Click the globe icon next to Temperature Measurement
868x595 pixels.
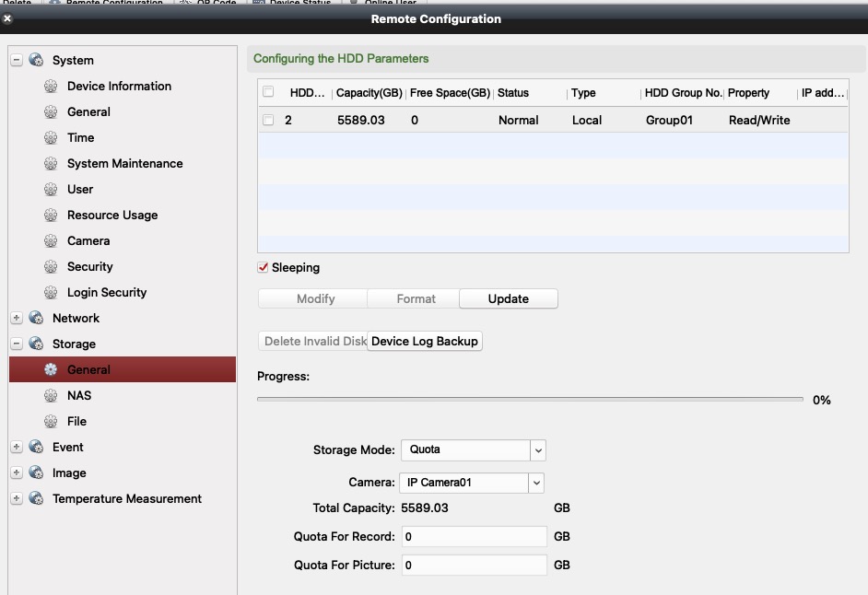coord(36,499)
